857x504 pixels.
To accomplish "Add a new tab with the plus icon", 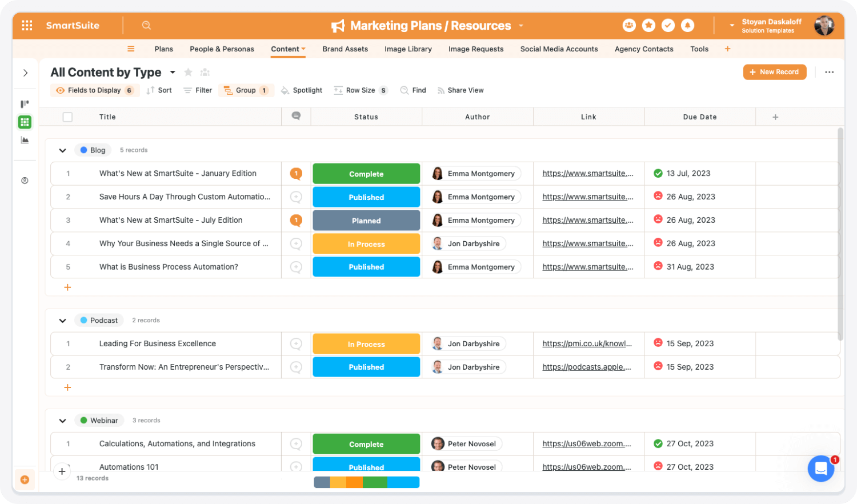I will click(x=727, y=49).
